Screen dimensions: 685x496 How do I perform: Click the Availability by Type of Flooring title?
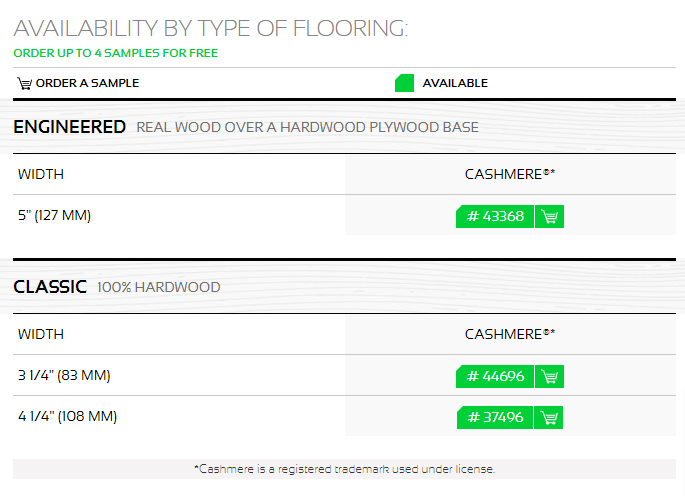tap(211, 28)
